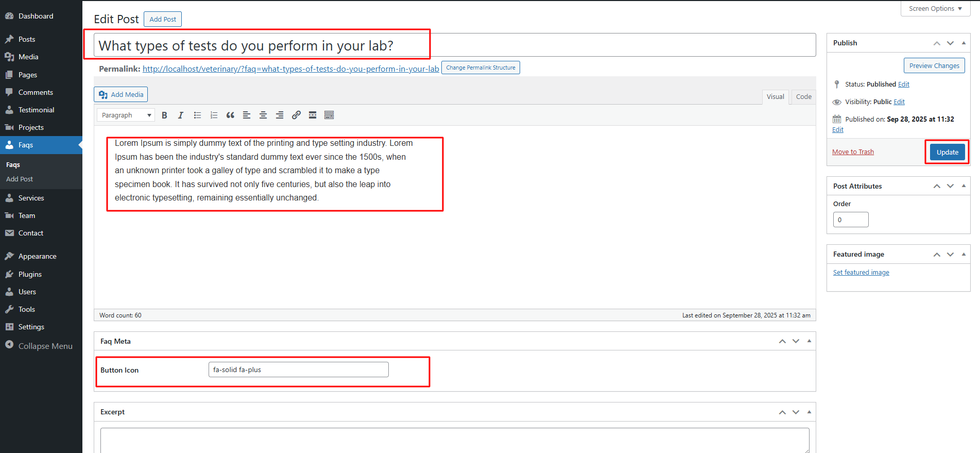Insert a numbered list
Image resolution: width=980 pixels, height=453 pixels.
click(214, 115)
